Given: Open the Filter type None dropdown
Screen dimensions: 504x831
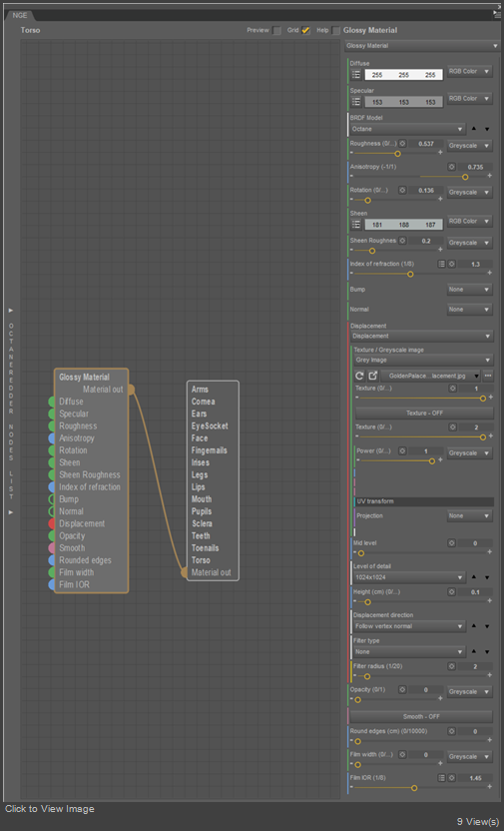Looking at the screenshot, I should 409,652.
